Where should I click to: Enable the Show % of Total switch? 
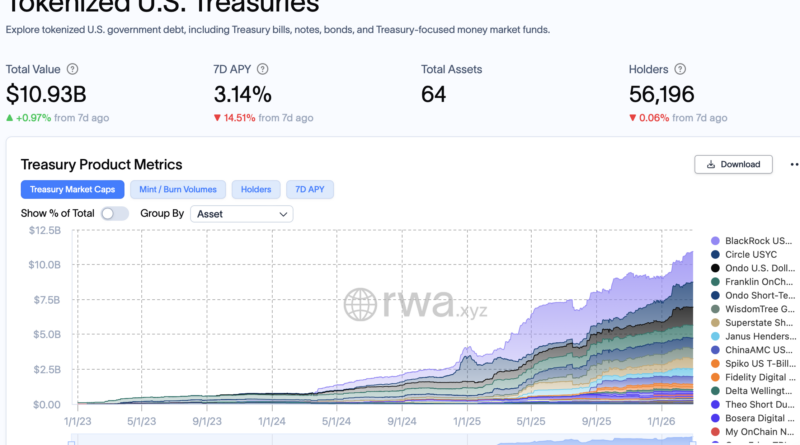click(115, 214)
